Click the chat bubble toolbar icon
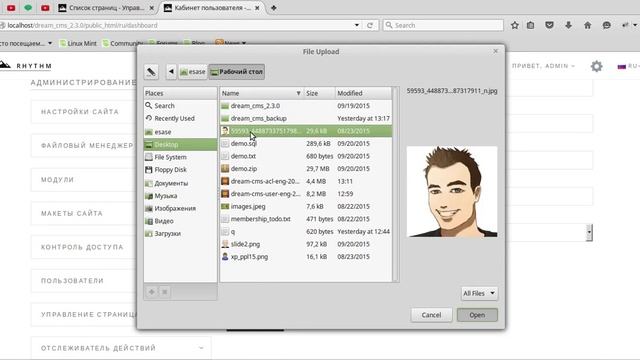 tap(607, 25)
